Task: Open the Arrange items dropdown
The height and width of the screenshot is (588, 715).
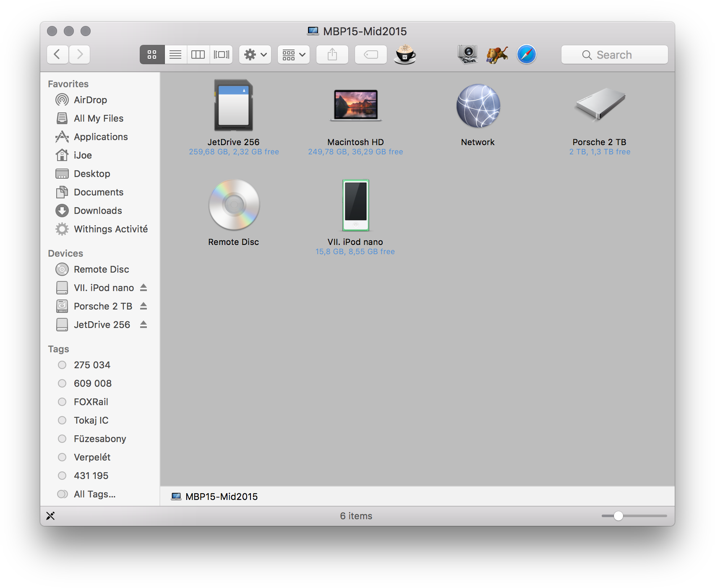Action: pyautogui.click(x=294, y=55)
